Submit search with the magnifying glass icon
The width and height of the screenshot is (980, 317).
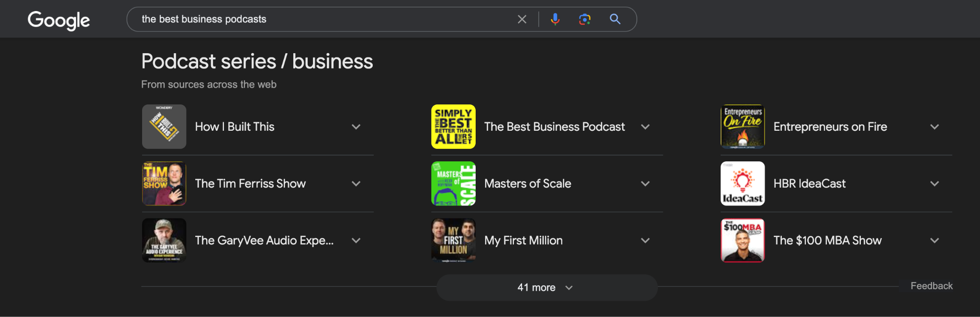point(615,19)
